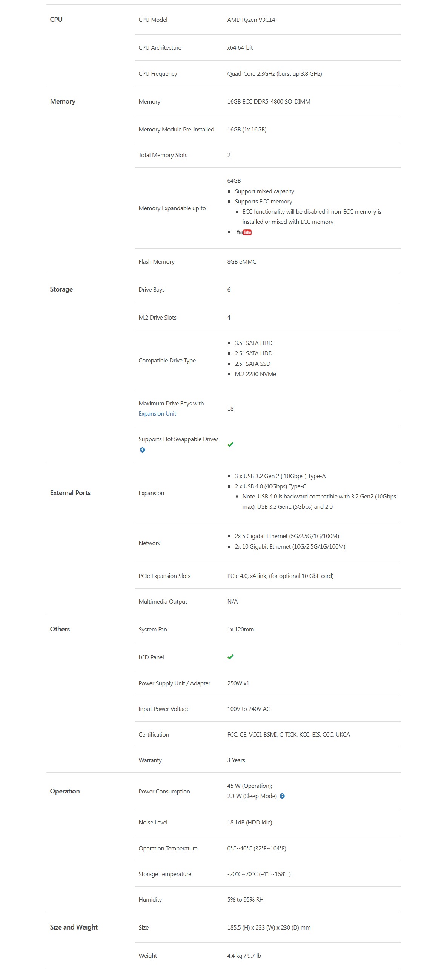The height and width of the screenshot is (980, 447).
Task: Click the Others section heading
Action: [x=60, y=629]
